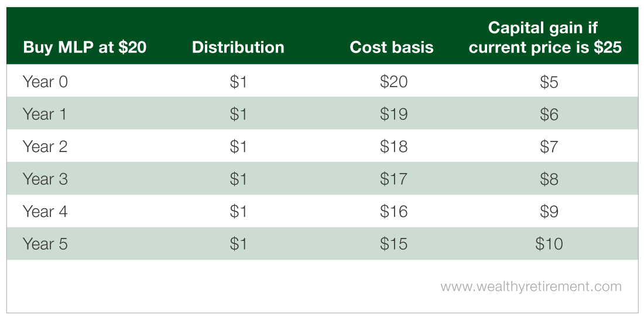Select the 'Year 5' row label
The image size is (644, 321).
(x=45, y=244)
